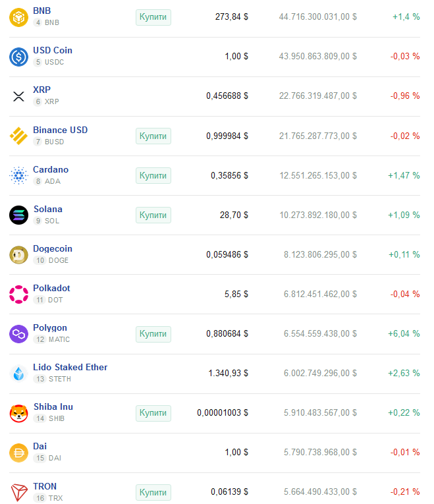The height and width of the screenshot is (504, 434).
Task: Click the Binance USD logo icon
Action: click(18, 136)
